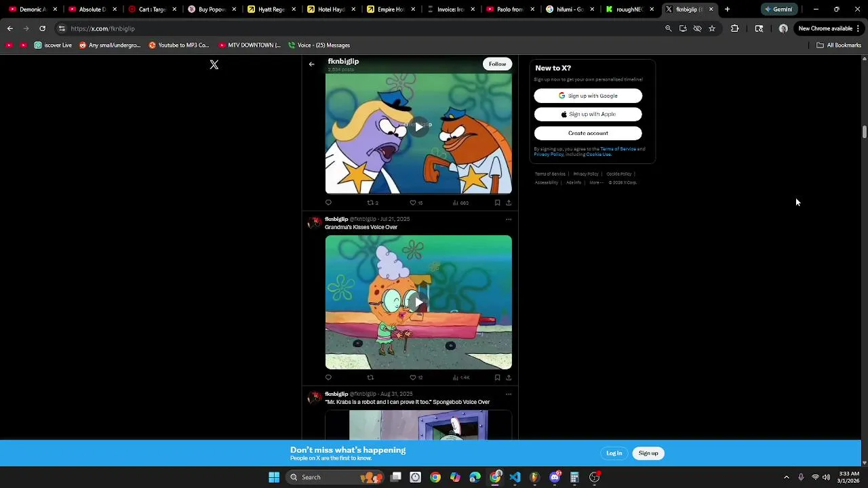Viewport: 868px width, 488px height.
Task: Click Create account button
Action: coord(588,134)
